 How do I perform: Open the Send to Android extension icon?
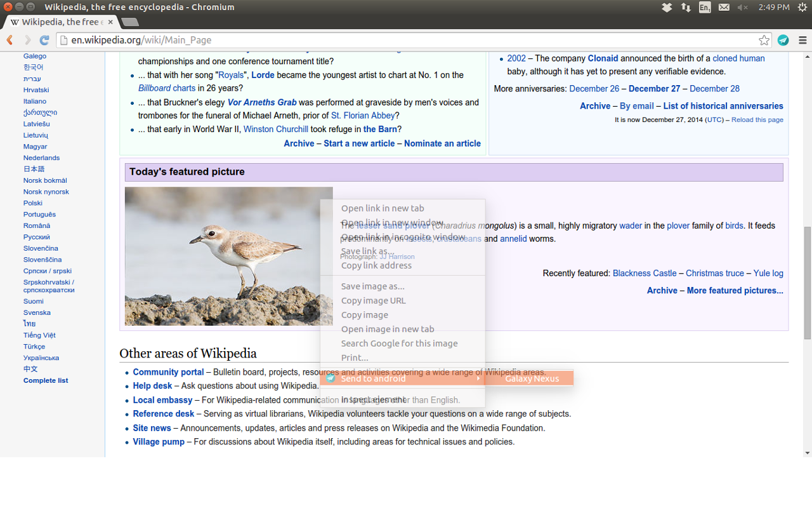click(783, 40)
